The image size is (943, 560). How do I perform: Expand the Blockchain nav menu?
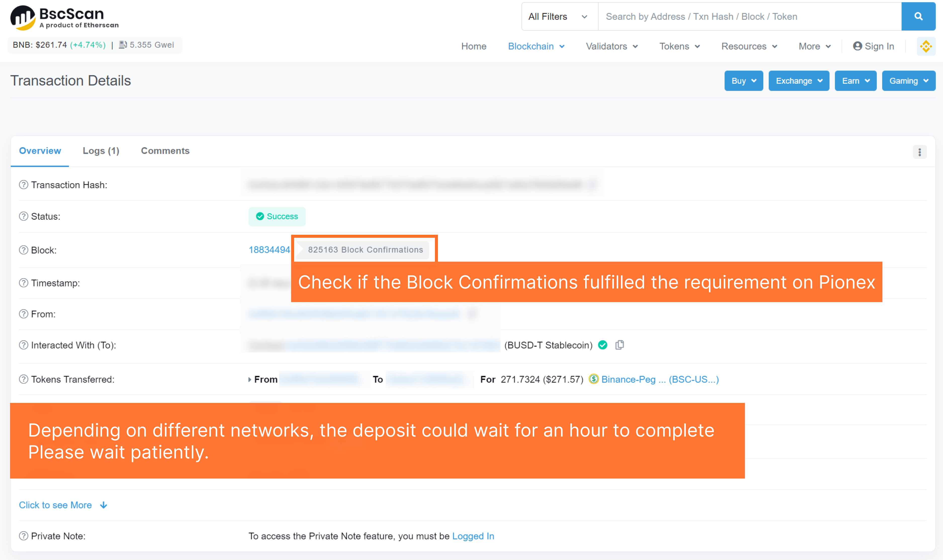pyautogui.click(x=536, y=46)
